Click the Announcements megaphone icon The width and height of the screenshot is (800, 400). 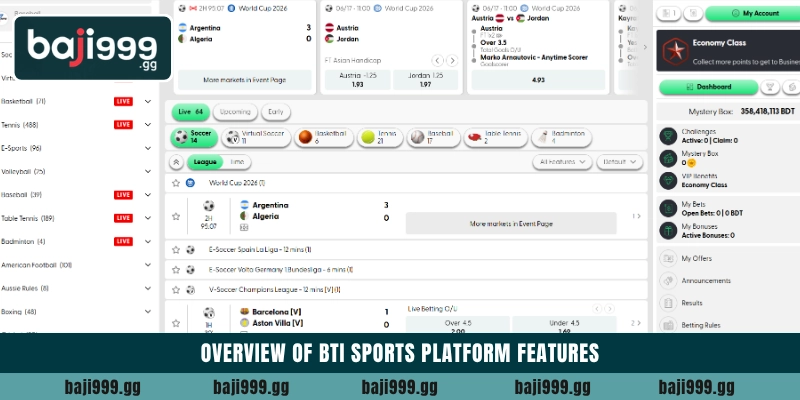[x=668, y=281]
